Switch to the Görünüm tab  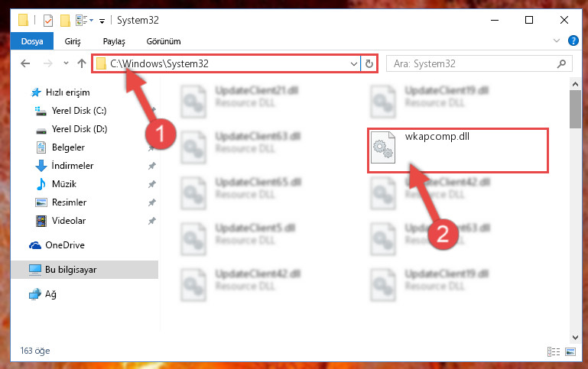click(164, 41)
